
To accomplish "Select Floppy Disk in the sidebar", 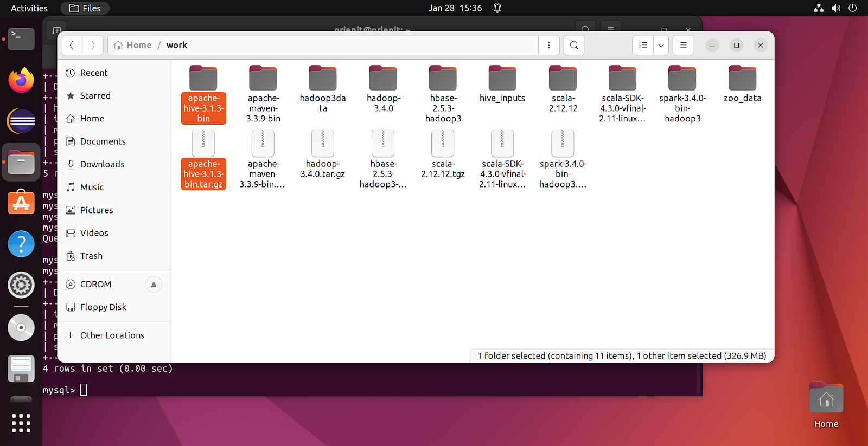I will (114, 307).
